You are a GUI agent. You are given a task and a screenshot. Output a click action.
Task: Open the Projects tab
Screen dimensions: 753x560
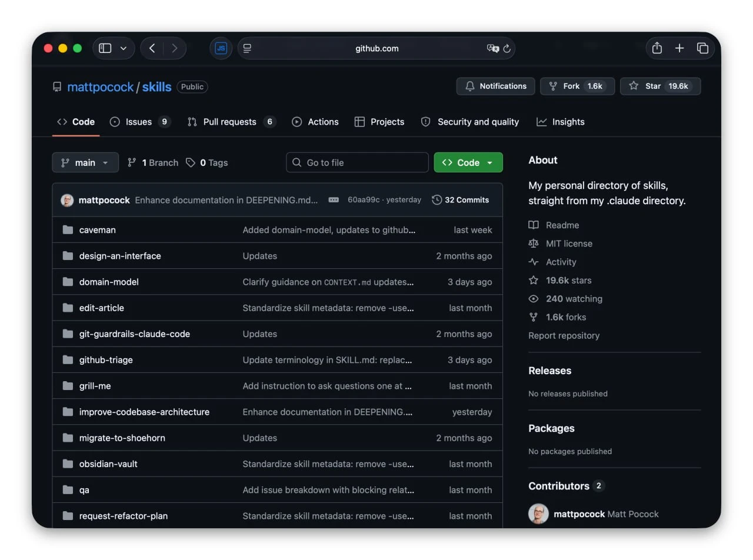click(379, 122)
